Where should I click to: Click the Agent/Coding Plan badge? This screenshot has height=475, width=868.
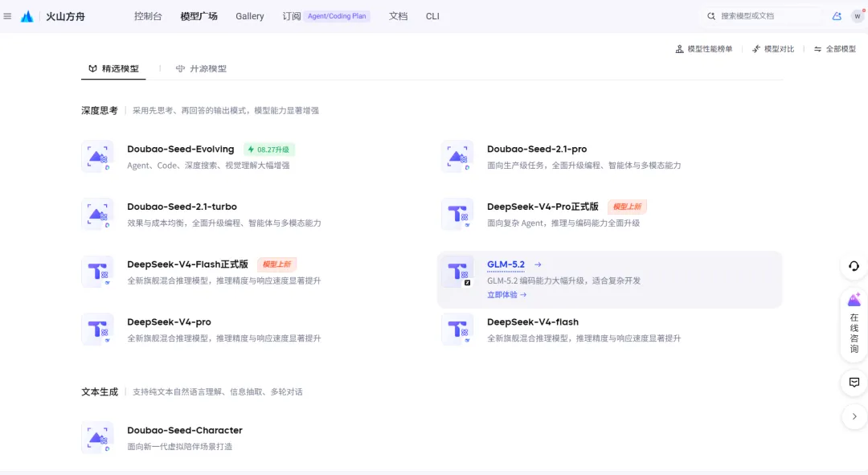337,16
